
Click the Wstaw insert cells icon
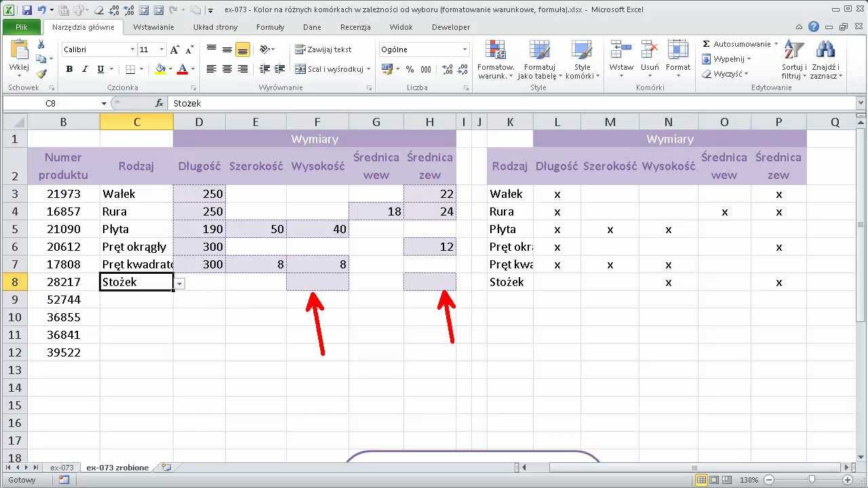coord(621,50)
